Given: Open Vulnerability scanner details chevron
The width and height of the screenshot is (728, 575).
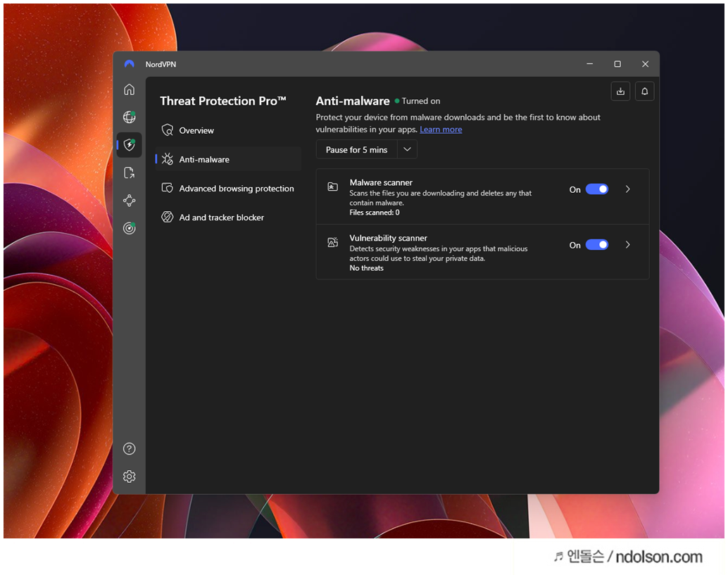Looking at the screenshot, I should coord(628,245).
